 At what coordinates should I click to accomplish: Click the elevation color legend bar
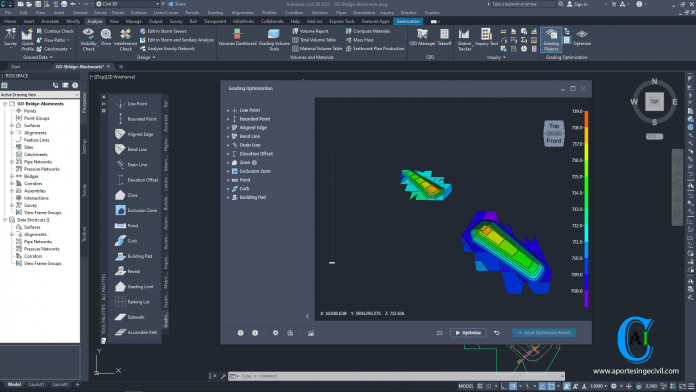point(586,209)
